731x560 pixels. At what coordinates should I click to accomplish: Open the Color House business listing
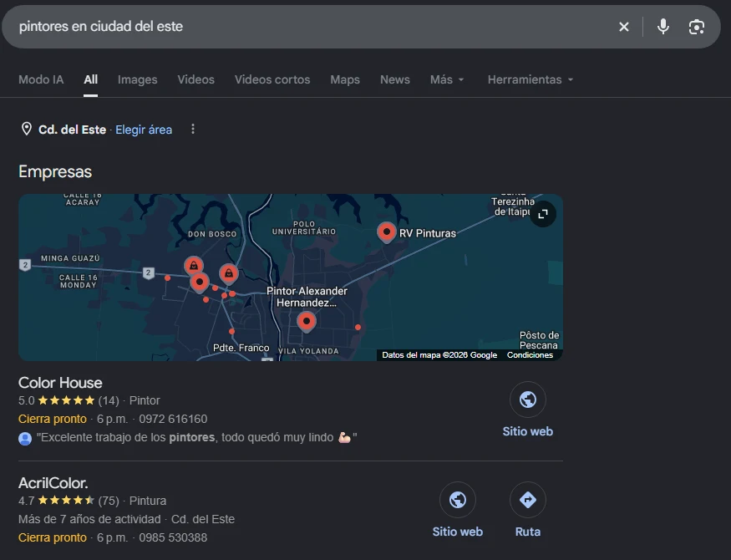coord(60,383)
